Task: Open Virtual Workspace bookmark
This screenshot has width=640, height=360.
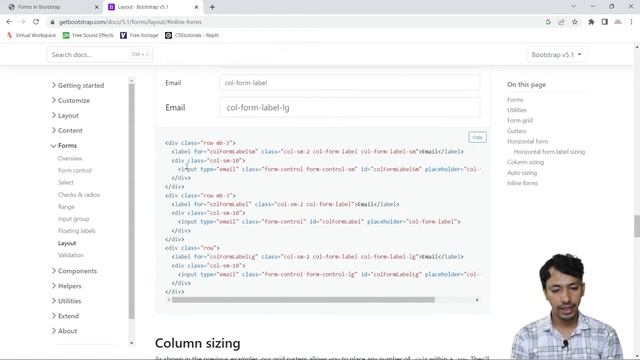Action: (31, 36)
